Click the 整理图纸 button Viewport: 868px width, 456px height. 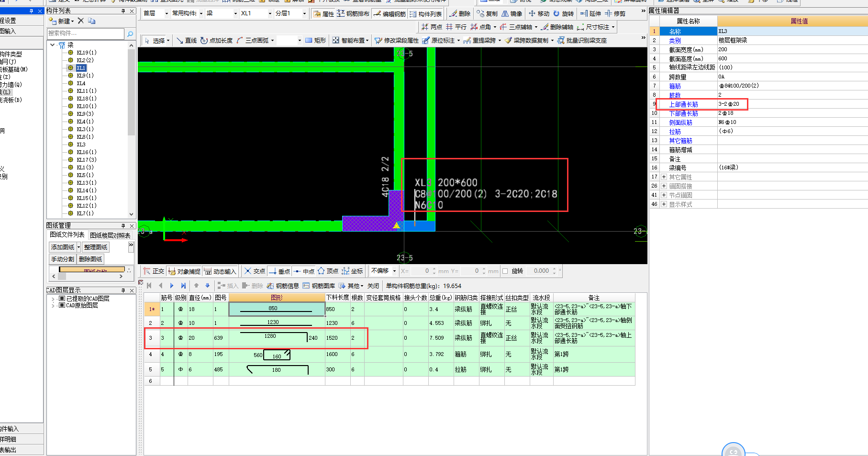click(x=96, y=247)
